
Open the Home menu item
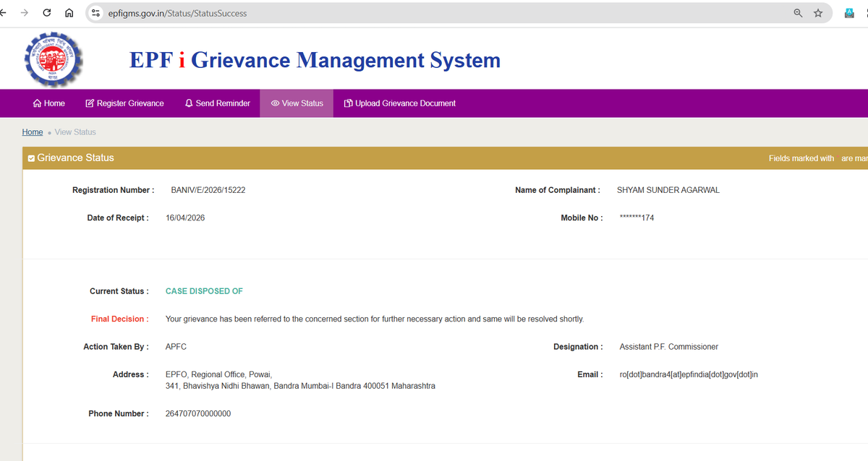tap(49, 103)
